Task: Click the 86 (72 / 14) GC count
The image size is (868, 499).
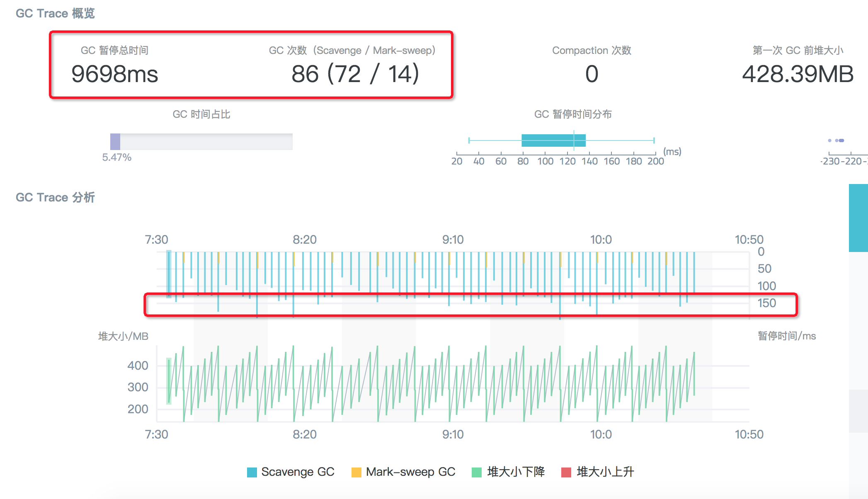Action: (355, 74)
